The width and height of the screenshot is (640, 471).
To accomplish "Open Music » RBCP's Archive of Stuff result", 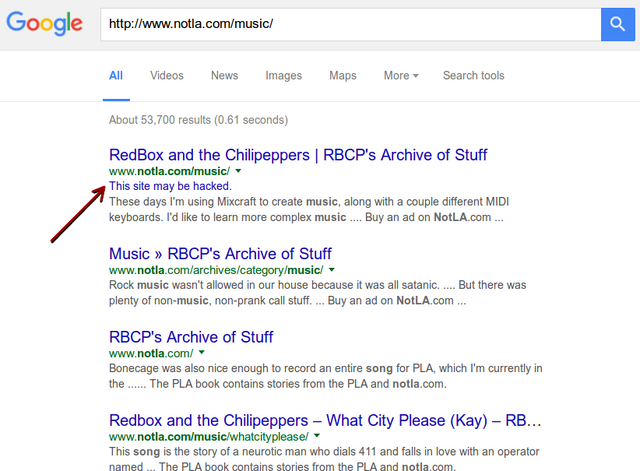I will 220,254.
